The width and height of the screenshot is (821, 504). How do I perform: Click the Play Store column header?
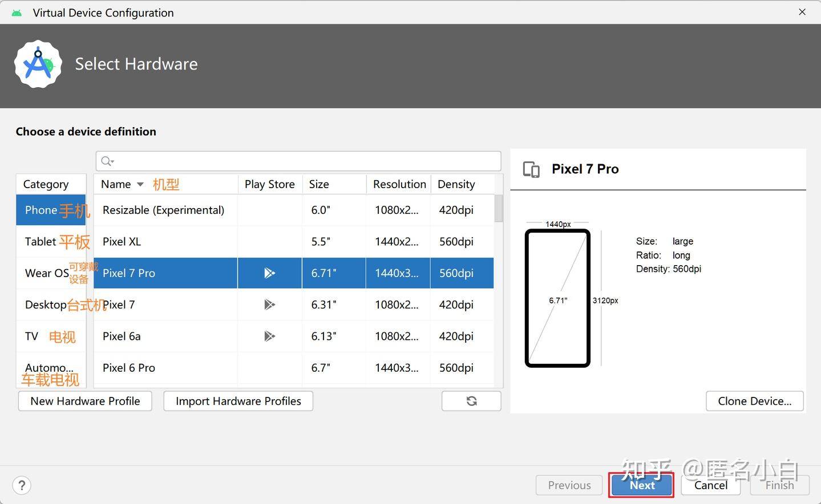(270, 184)
